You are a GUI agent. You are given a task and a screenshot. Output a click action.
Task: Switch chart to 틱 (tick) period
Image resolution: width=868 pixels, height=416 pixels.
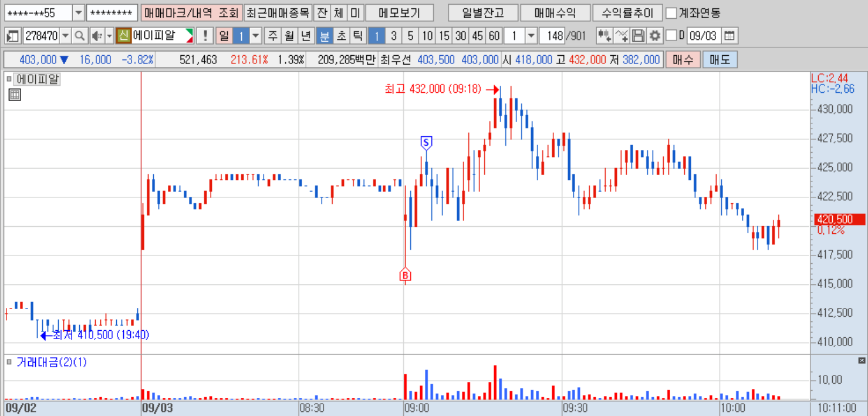point(357,36)
